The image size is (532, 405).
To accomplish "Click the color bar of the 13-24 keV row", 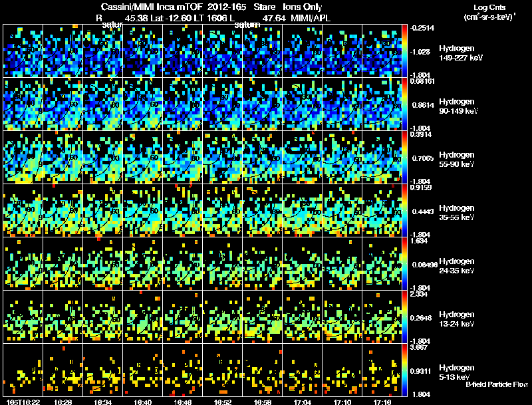I will (x=404, y=317).
